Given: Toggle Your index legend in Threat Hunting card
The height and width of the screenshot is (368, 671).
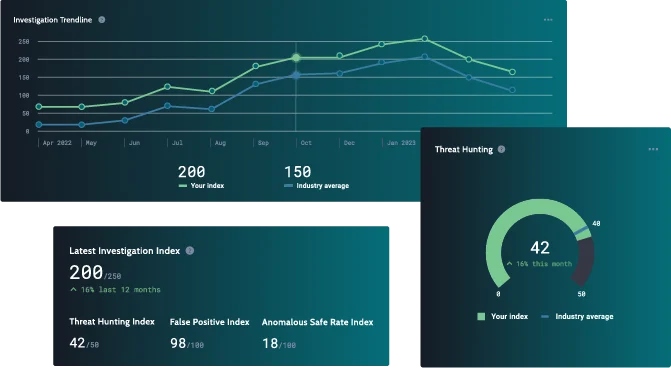Looking at the screenshot, I should 503,317.
